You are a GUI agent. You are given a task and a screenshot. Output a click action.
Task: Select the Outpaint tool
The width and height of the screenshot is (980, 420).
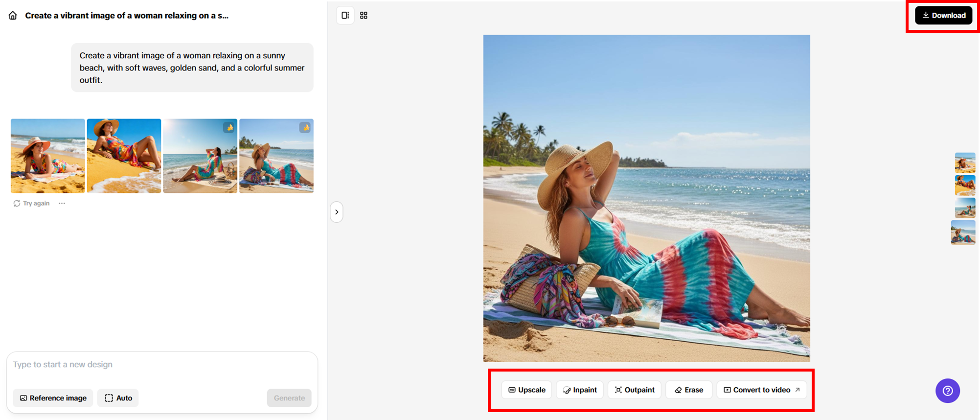(x=634, y=390)
